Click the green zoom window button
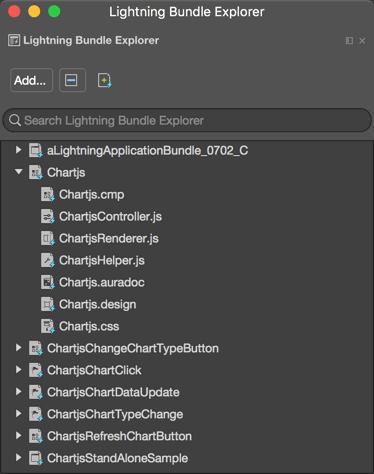Image resolution: width=374 pixels, height=474 pixels. [x=54, y=11]
